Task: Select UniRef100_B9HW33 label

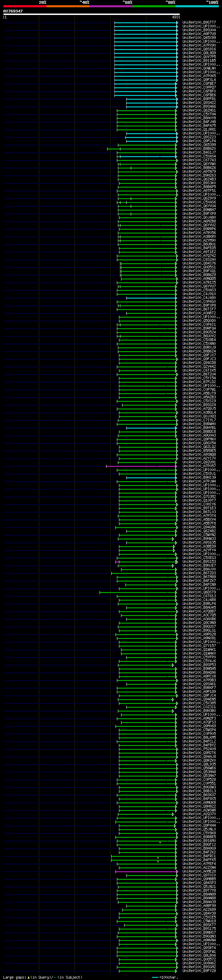Action: pos(199,539)
